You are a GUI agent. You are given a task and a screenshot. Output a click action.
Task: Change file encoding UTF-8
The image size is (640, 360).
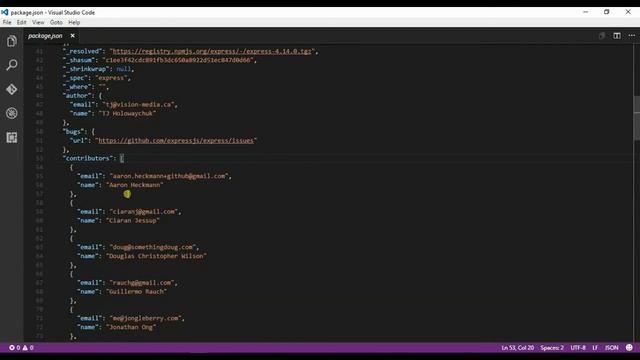pos(578,348)
